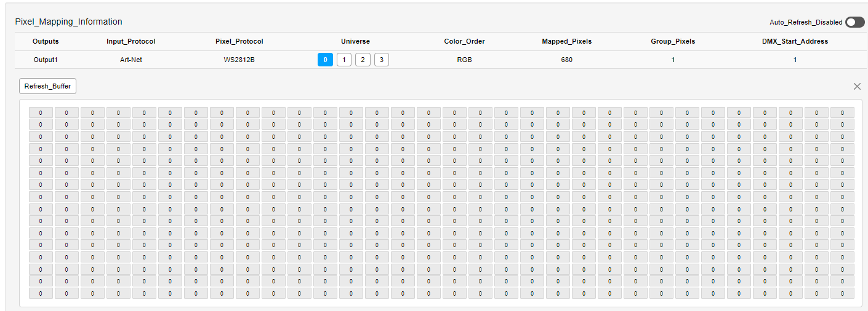The image size is (868, 311).
Task: Click the DMX_Start_Address column header
Action: tap(795, 41)
